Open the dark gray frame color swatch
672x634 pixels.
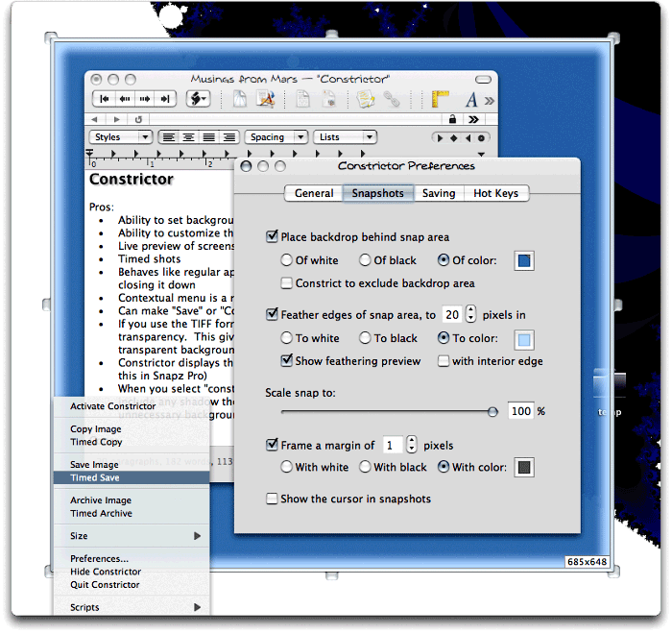524,468
